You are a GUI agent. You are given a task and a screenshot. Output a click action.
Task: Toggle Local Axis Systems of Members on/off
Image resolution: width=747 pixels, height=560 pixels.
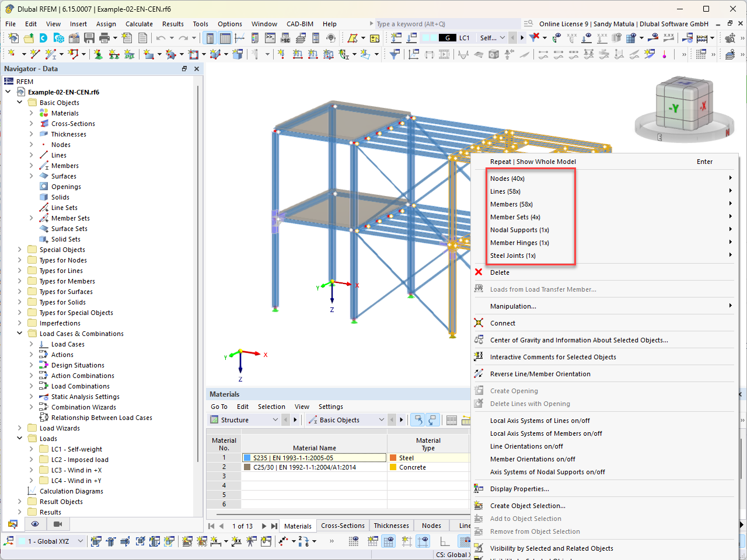pos(546,433)
